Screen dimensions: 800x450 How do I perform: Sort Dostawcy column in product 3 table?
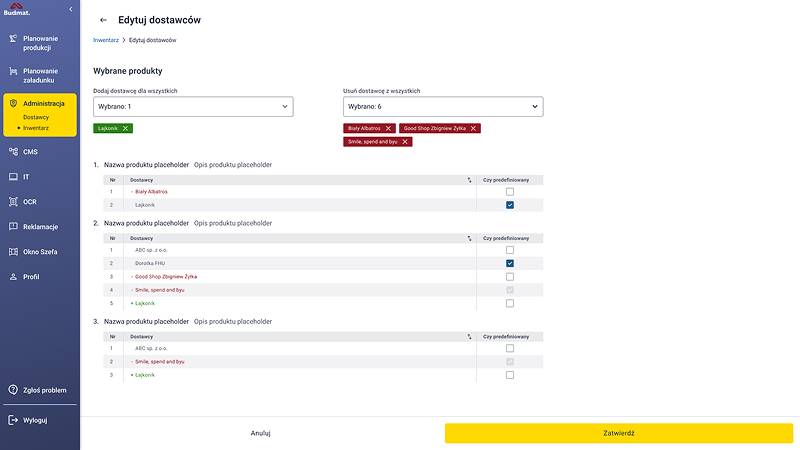469,337
